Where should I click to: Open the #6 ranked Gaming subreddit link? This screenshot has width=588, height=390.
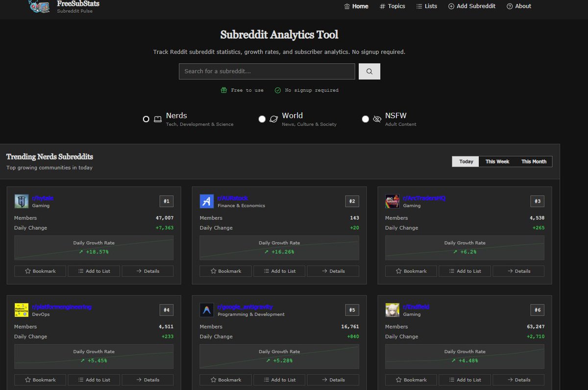point(416,307)
